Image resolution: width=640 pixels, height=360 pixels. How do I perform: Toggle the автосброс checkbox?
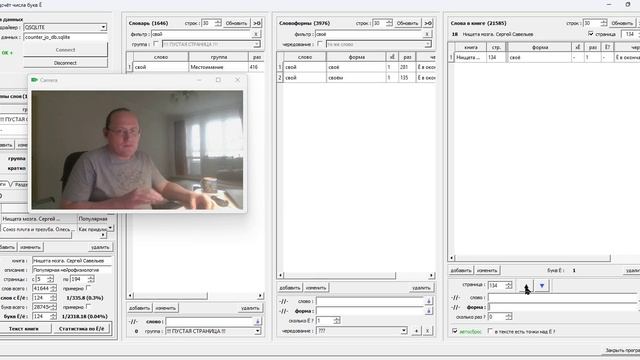[x=455, y=331]
